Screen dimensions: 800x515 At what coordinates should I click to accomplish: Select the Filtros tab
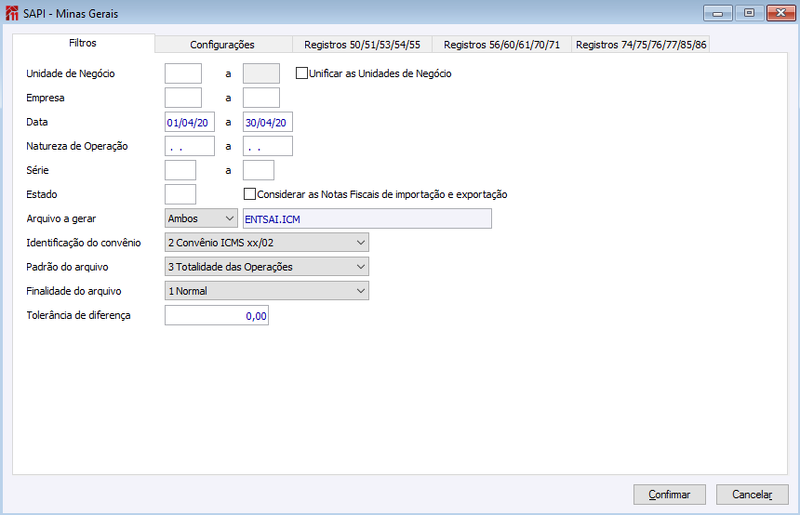[83, 43]
